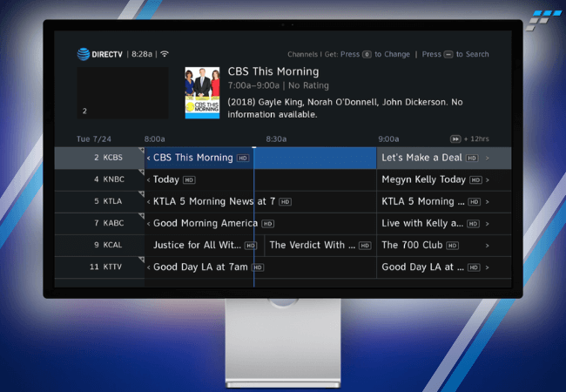Click HD badge beside Live with Kelly

click(x=473, y=224)
